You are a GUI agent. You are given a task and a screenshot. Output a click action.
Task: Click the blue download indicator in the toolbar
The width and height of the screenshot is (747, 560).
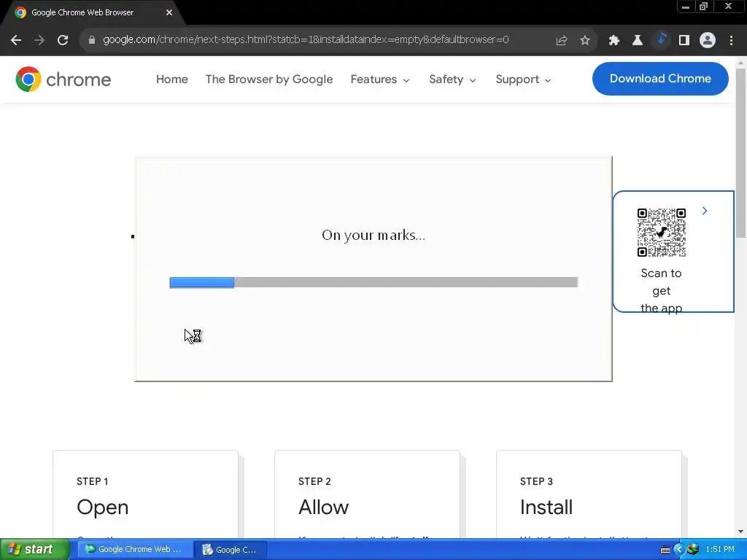661,40
